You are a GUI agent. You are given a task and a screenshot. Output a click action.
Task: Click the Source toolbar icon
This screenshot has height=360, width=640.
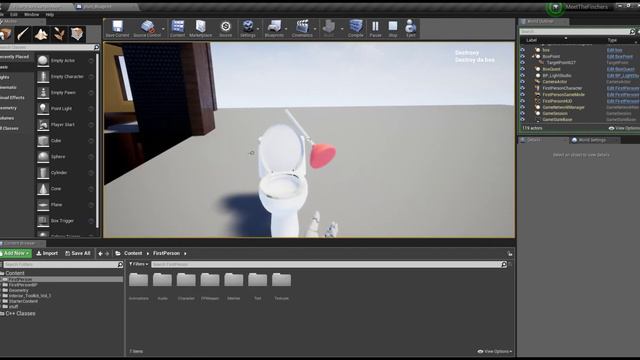pyautogui.click(x=225, y=29)
